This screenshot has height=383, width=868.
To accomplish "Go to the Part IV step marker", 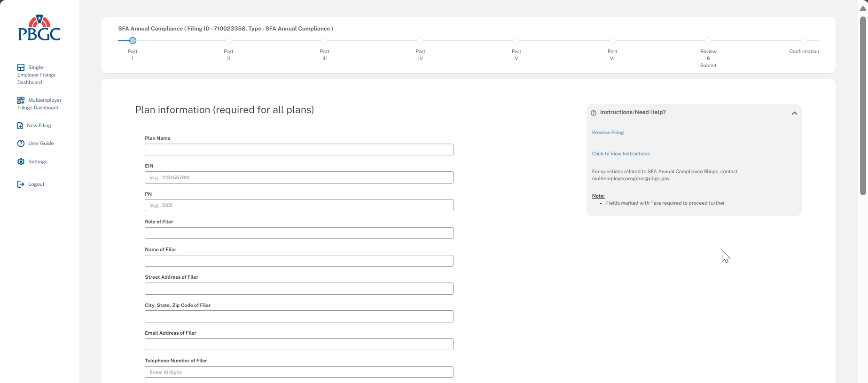I will tap(420, 41).
